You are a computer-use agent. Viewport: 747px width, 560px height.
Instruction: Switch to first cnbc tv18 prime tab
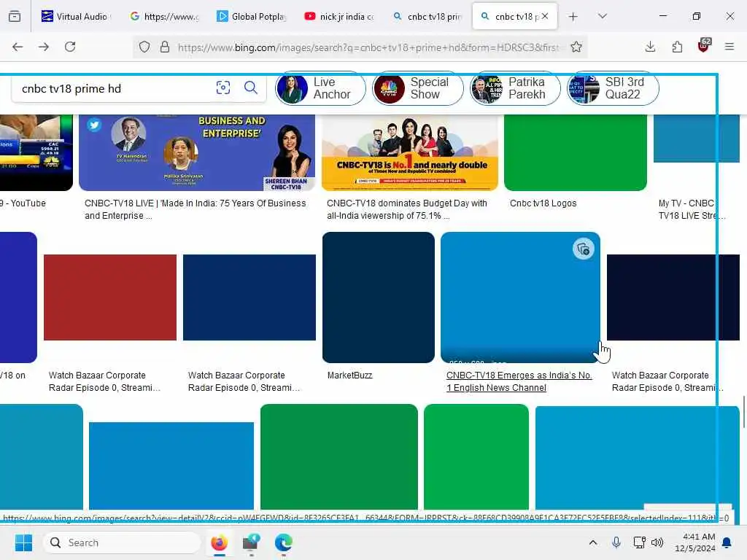pos(427,16)
